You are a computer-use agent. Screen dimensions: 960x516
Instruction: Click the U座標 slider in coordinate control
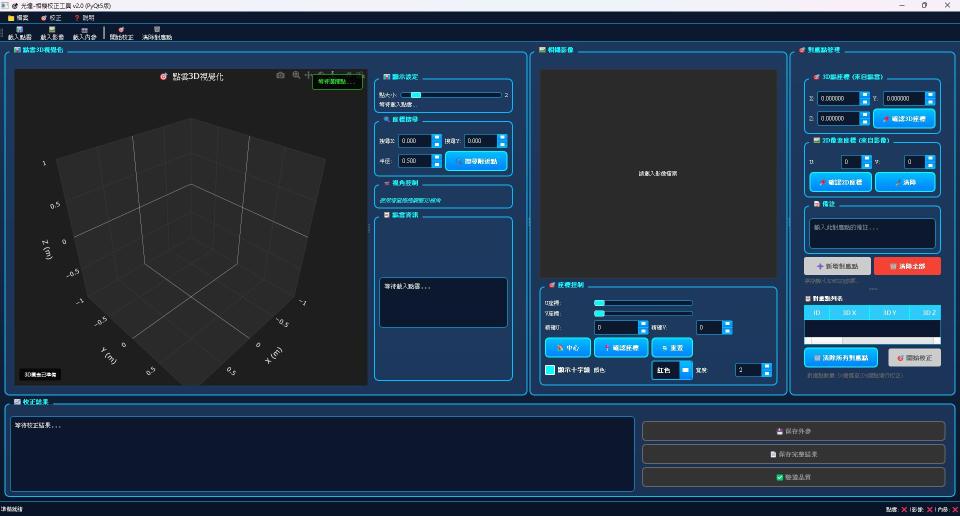click(643, 302)
